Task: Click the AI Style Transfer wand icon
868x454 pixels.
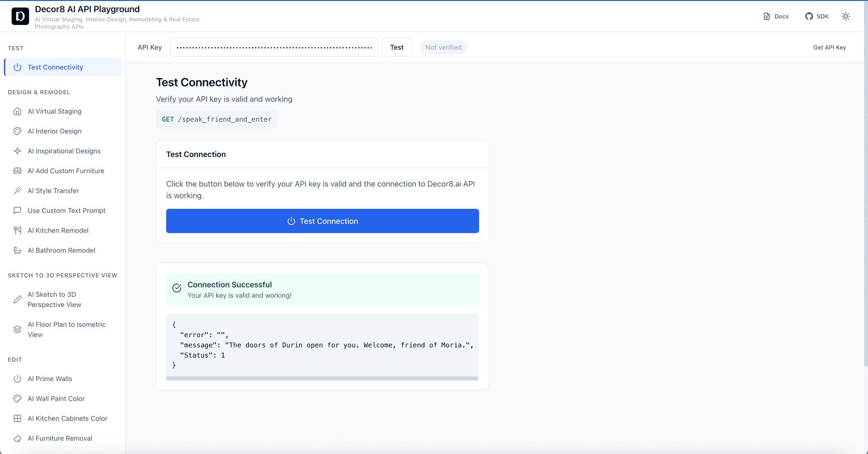Action: tap(17, 190)
